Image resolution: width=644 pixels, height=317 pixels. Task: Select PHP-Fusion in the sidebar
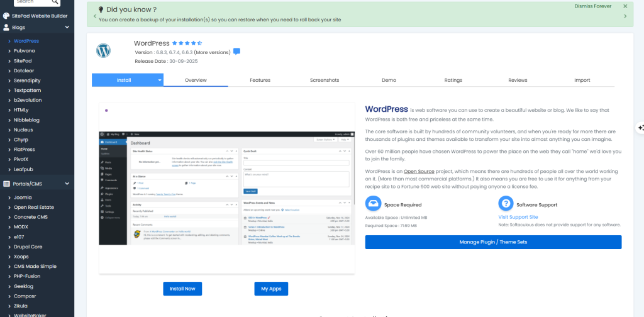click(27, 276)
